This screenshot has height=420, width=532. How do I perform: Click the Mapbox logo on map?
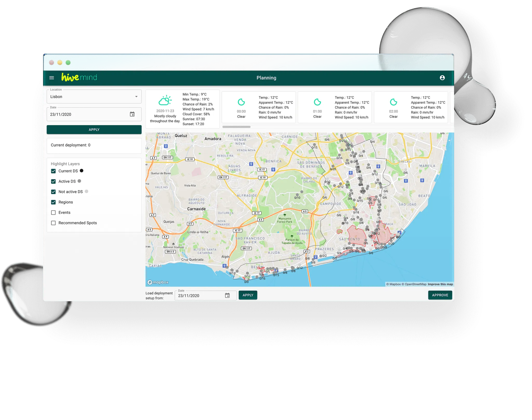pyautogui.click(x=158, y=282)
